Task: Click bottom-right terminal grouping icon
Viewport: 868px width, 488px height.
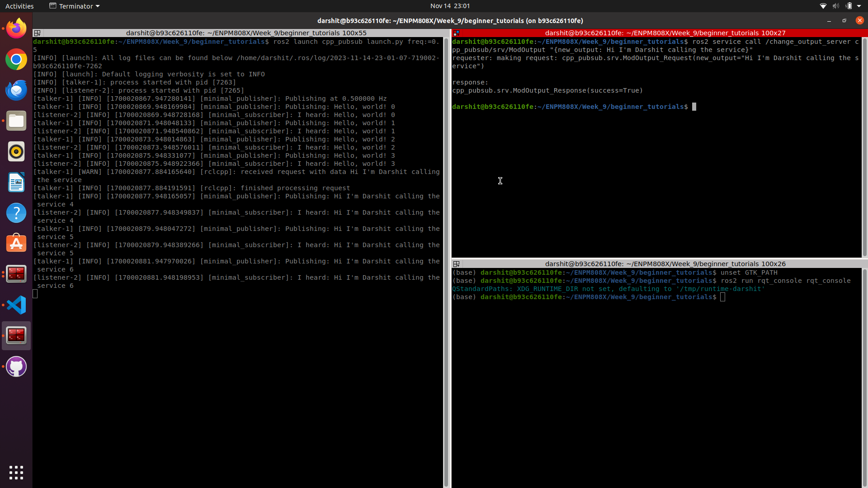Action: pos(457,264)
